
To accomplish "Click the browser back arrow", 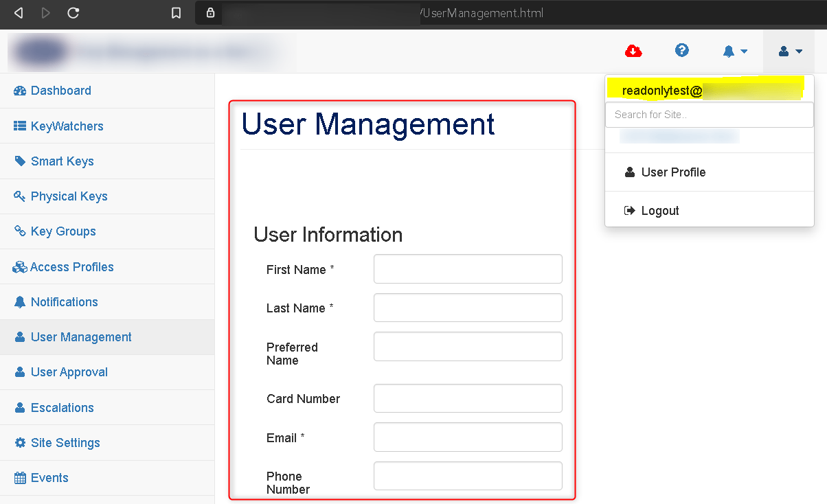I will click(x=19, y=13).
